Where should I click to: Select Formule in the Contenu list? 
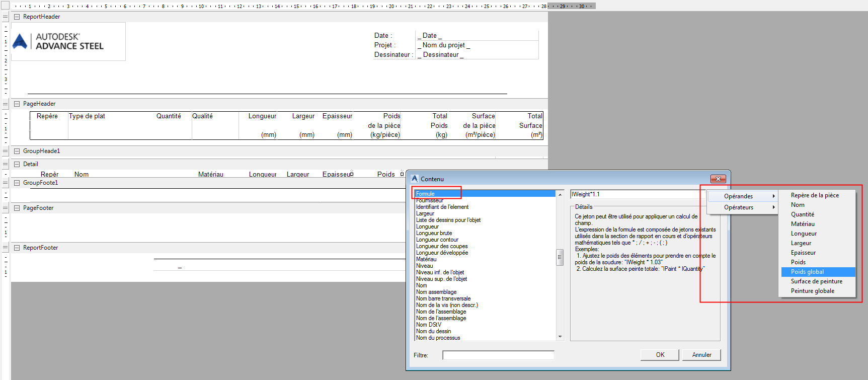485,194
